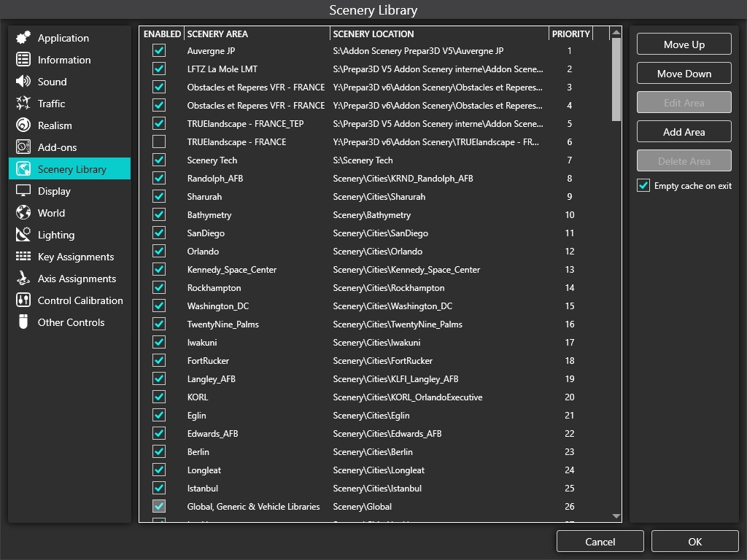
Task: Toggle the LFTZ La Mole LMT checkbox
Action: [x=159, y=69]
